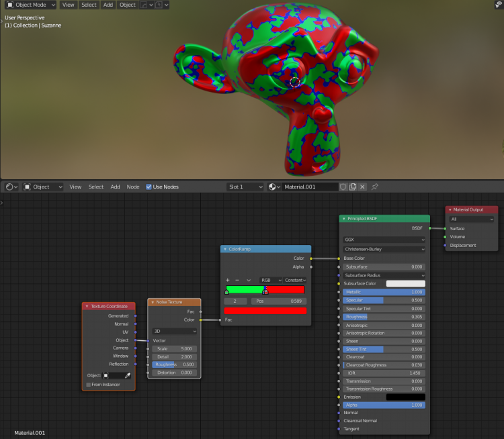This screenshot has width=504, height=439.
Task: Open the Node menu in node editor
Action: tap(133, 187)
